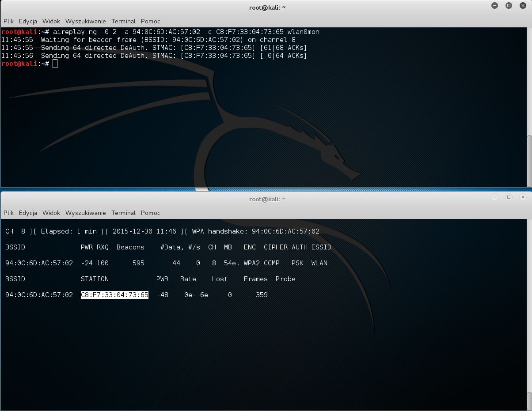Viewport: 532px width, 411px height.
Task: Open Edycja menu in bottom terminal
Action: (x=28, y=213)
